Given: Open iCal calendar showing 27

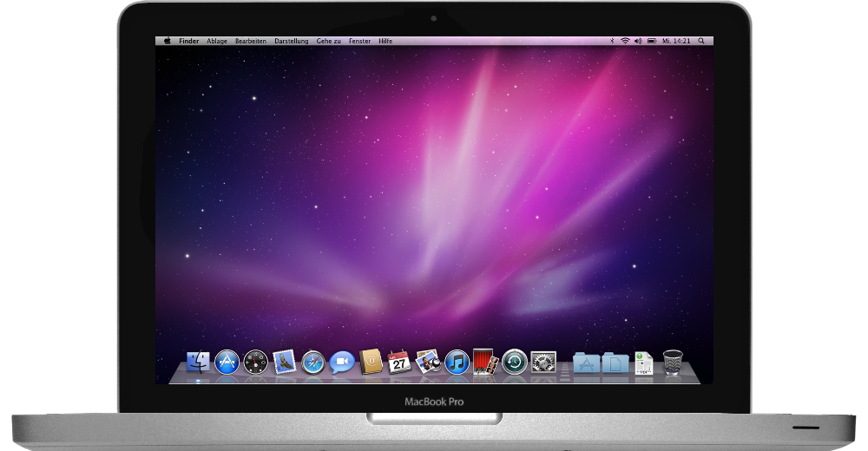Looking at the screenshot, I should [399, 362].
